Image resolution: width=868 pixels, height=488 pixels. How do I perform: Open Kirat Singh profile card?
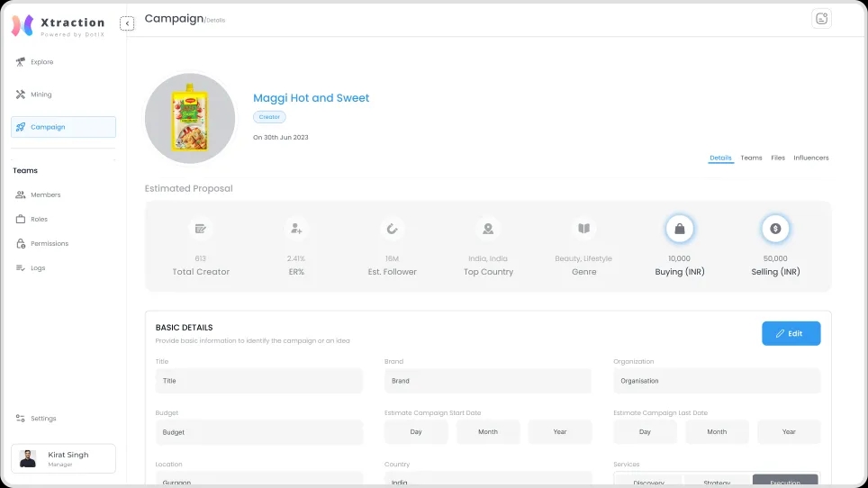pyautogui.click(x=63, y=458)
